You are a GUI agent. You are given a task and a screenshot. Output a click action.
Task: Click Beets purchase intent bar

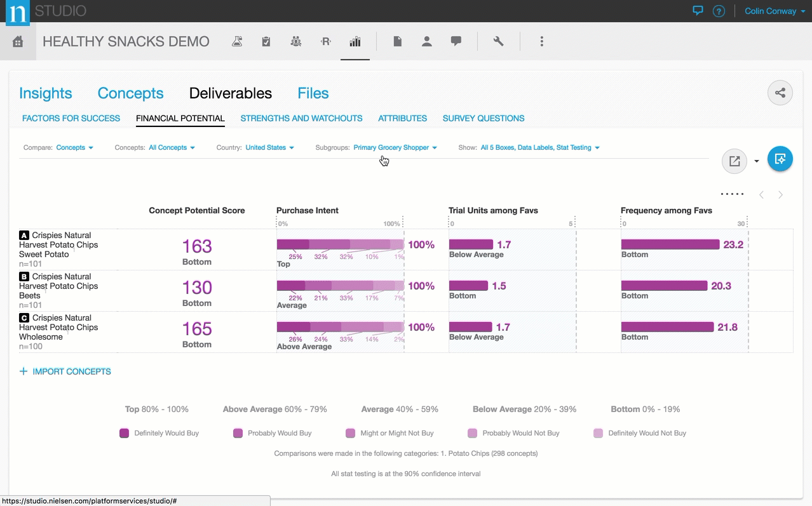(340, 286)
